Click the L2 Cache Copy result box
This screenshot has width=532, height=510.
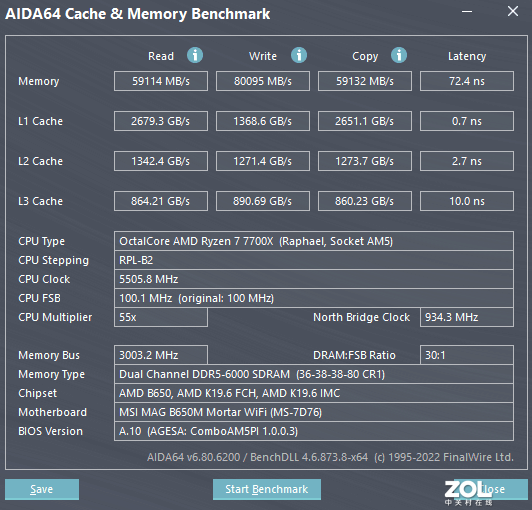(365, 161)
